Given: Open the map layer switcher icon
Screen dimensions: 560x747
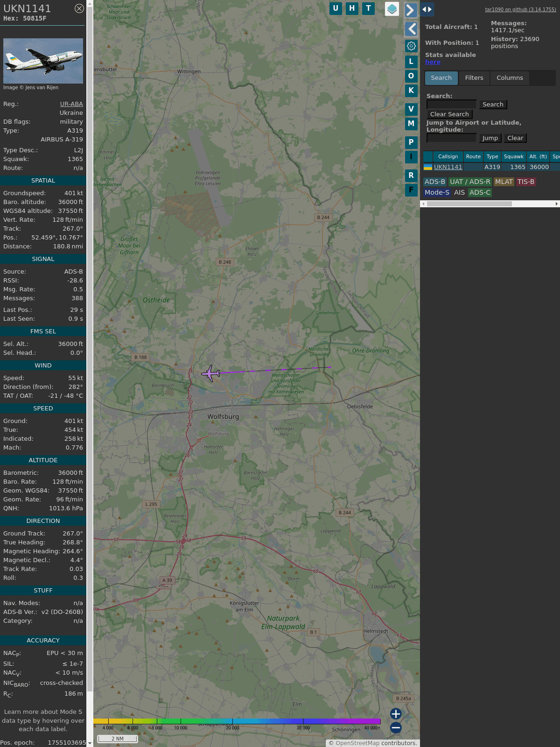Looking at the screenshot, I should pyautogui.click(x=392, y=9).
